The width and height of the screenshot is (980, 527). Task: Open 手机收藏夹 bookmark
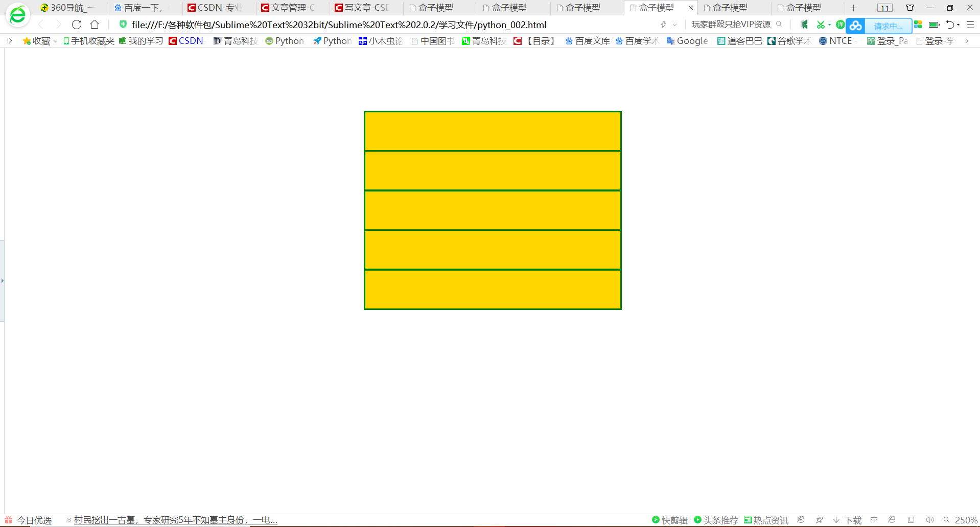pos(89,41)
